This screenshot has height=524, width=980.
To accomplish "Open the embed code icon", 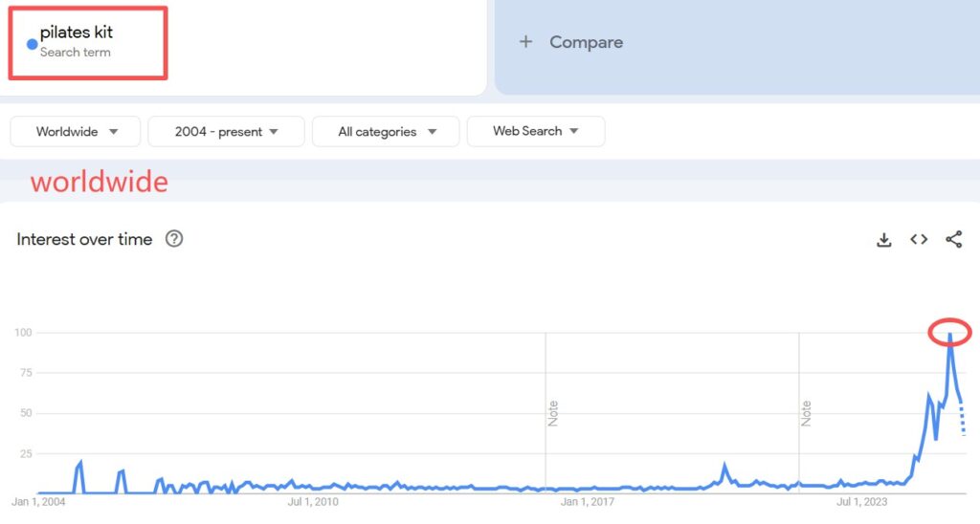I will (x=919, y=240).
